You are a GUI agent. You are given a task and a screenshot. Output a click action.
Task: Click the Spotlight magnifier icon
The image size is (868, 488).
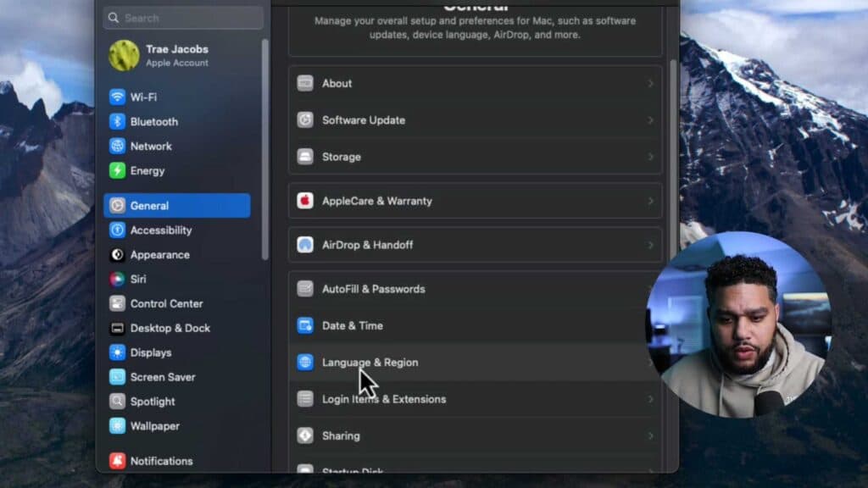click(117, 401)
